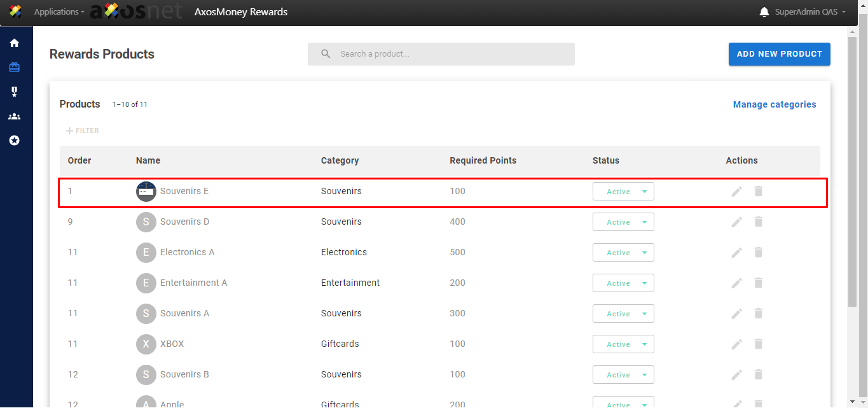Edit the Electronics A product
The width and height of the screenshot is (868, 408).
[736, 253]
